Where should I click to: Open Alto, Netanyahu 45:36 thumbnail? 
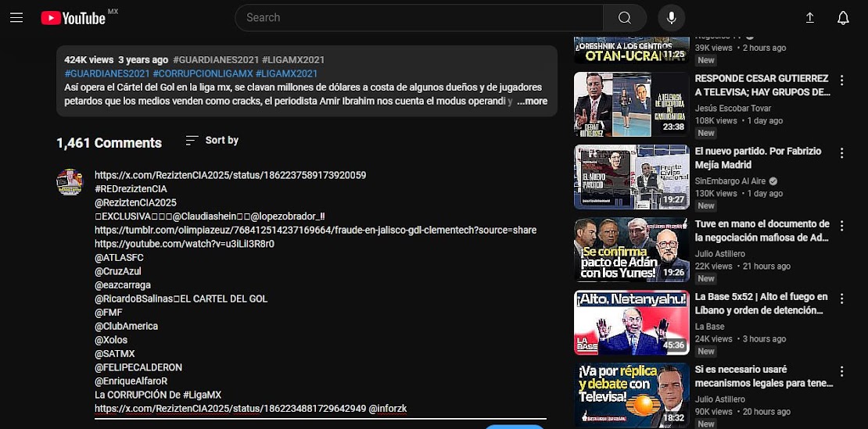632,323
